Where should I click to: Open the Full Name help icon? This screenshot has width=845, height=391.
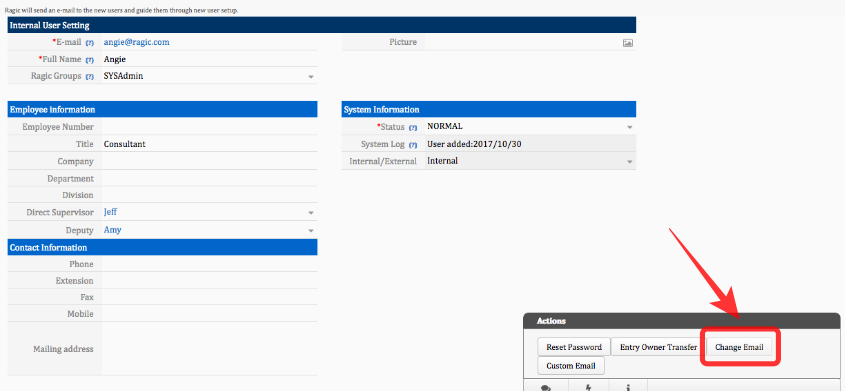(89, 60)
